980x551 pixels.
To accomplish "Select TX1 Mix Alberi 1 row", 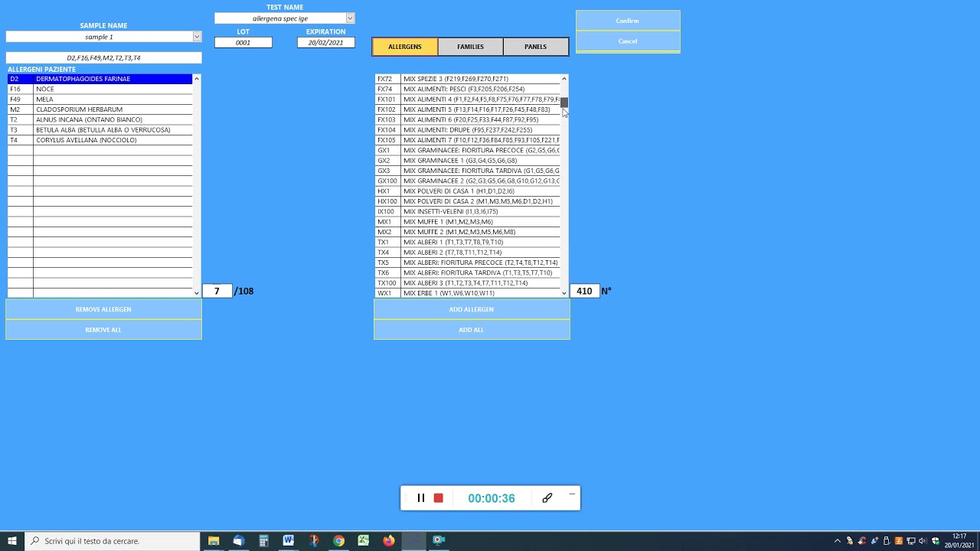I will tap(468, 242).
